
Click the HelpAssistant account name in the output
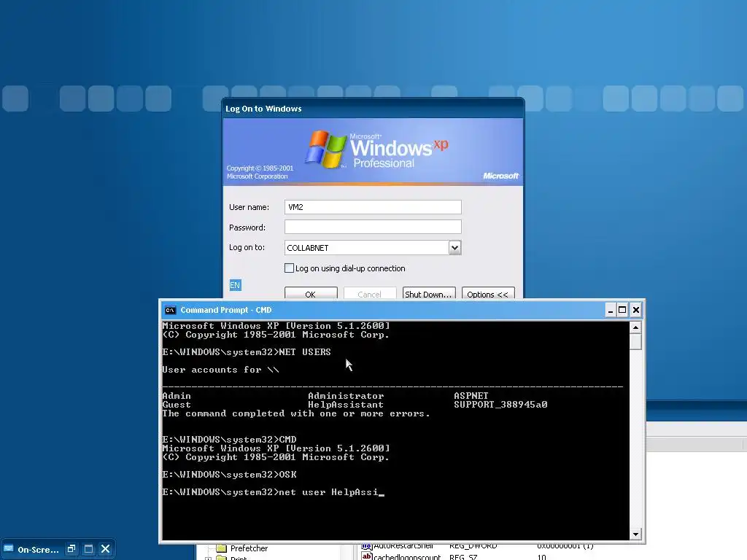click(x=345, y=404)
